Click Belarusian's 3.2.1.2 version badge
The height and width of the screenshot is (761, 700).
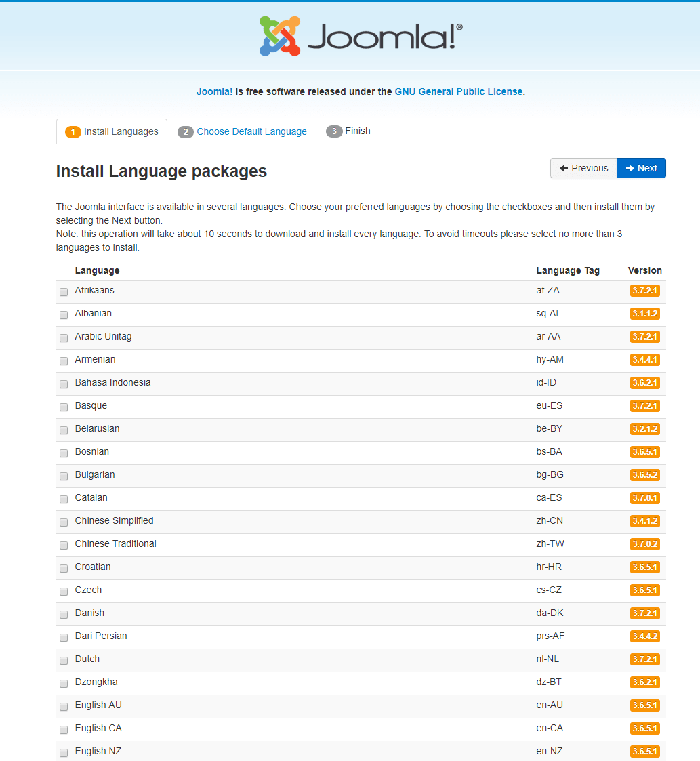(644, 428)
